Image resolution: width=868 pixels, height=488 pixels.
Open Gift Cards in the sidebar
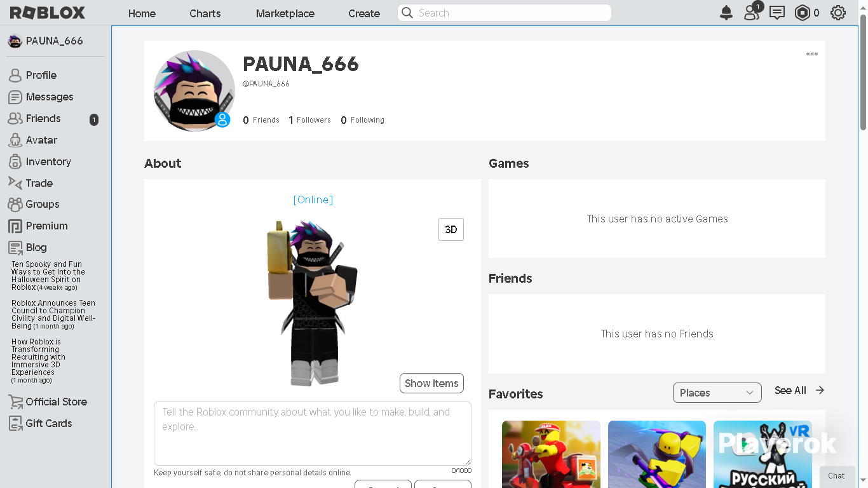(x=49, y=423)
